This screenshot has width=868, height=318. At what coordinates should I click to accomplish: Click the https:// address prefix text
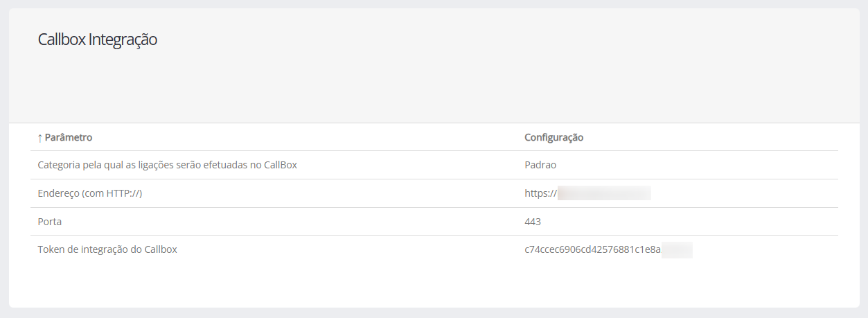pyautogui.click(x=540, y=194)
